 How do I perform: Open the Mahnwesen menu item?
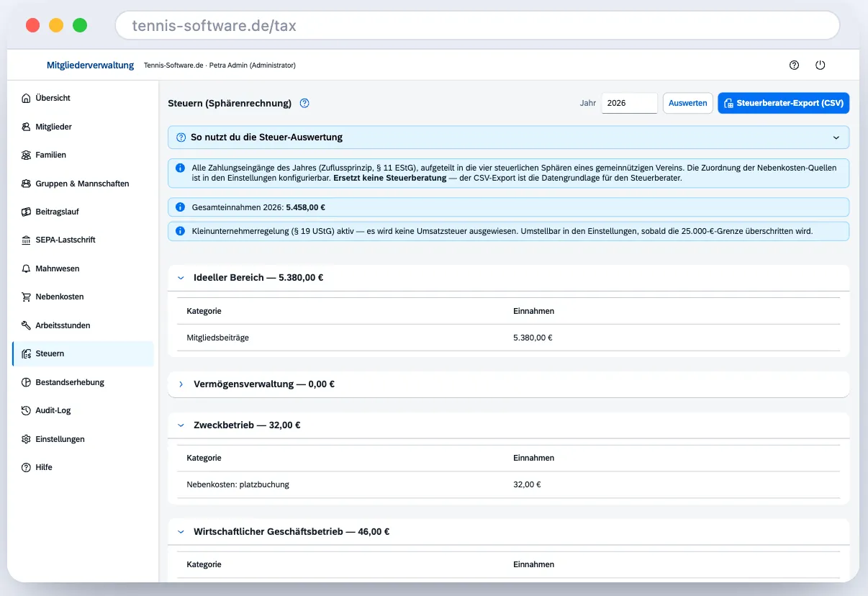(83, 268)
